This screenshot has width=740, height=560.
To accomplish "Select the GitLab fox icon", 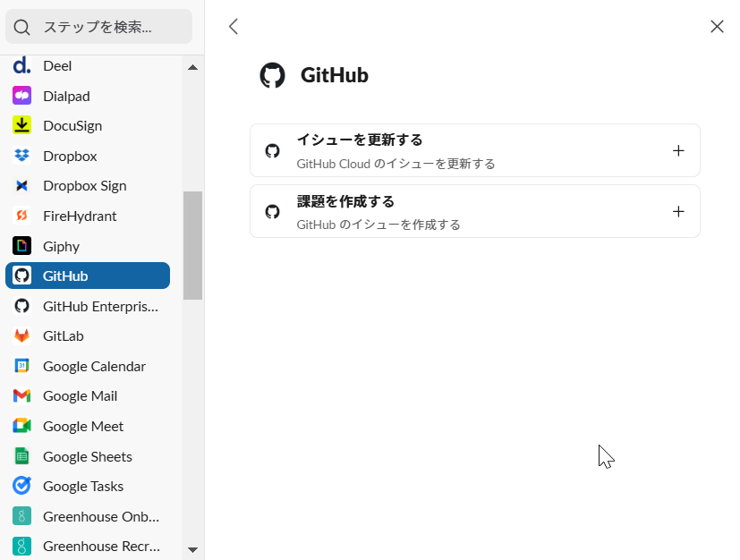I will coord(22,336).
